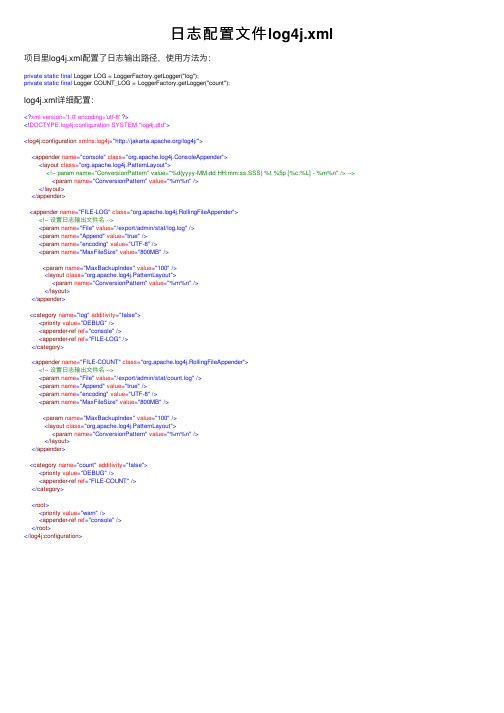This screenshot has height=713, width=504.
Task: Click the Logger LOG getLogger("log") code line
Action: pyautogui.click(x=111, y=76)
